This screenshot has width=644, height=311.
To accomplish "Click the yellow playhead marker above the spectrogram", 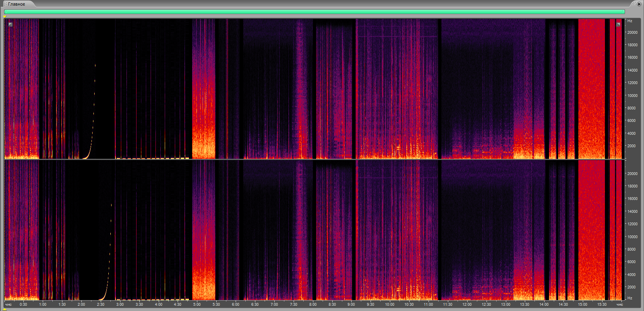I will pyautogui.click(x=5, y=17).
